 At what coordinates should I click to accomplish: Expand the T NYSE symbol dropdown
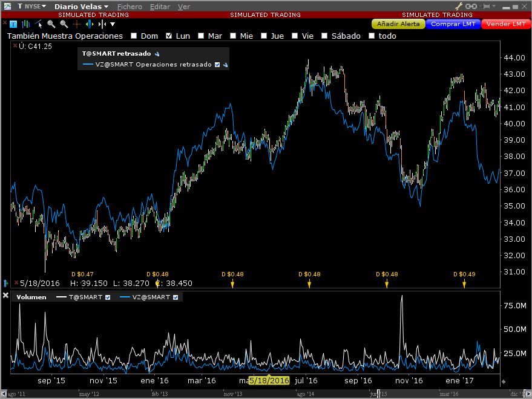pos(31,6)
